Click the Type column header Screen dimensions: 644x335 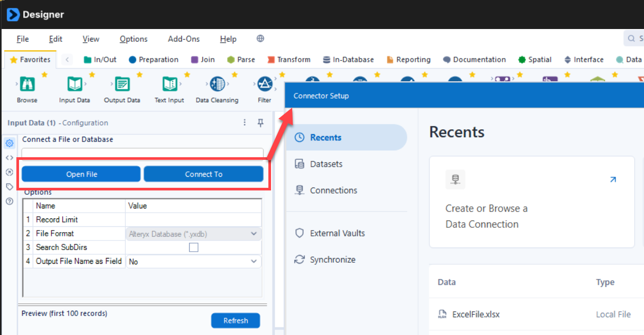(605, 282)
